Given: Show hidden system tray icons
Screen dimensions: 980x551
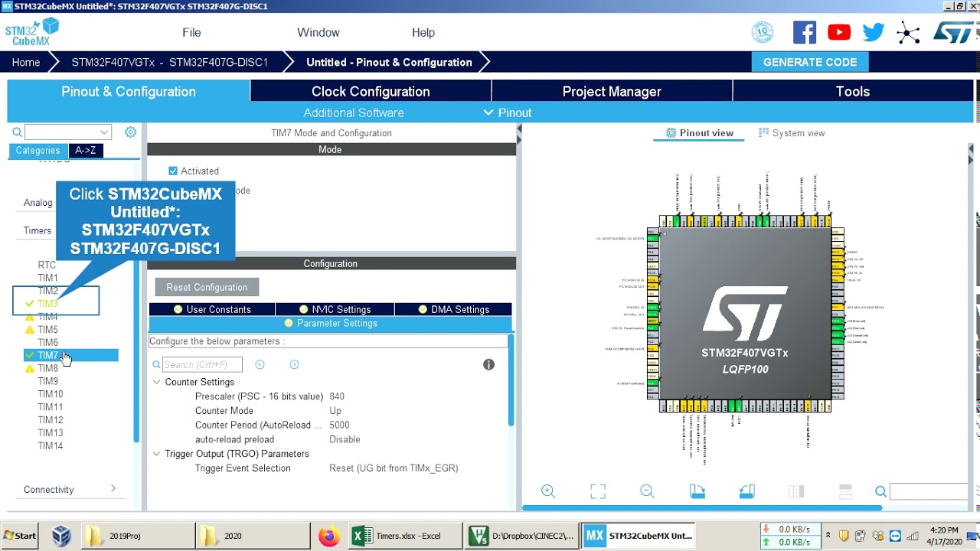Looking at the screenshot, I should coord(828,535).
